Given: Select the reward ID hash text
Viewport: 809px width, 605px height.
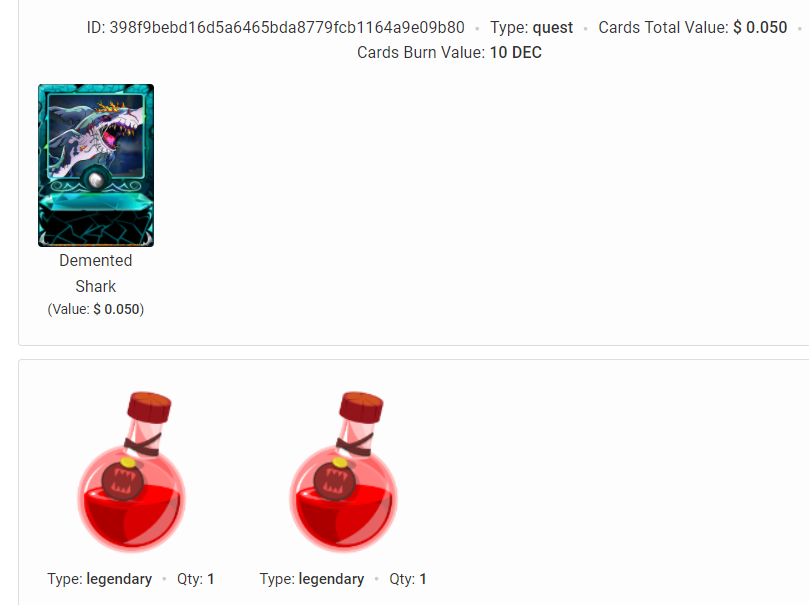Looking at the screenshot, I should click(287, 27).
